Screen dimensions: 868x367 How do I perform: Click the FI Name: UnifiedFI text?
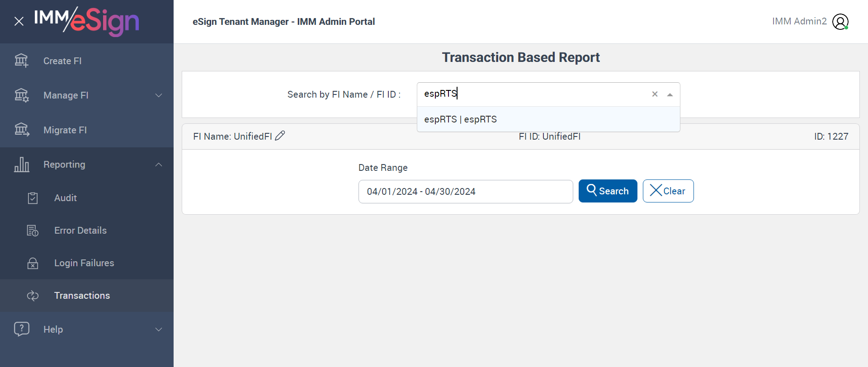click(x=232, y=136)
